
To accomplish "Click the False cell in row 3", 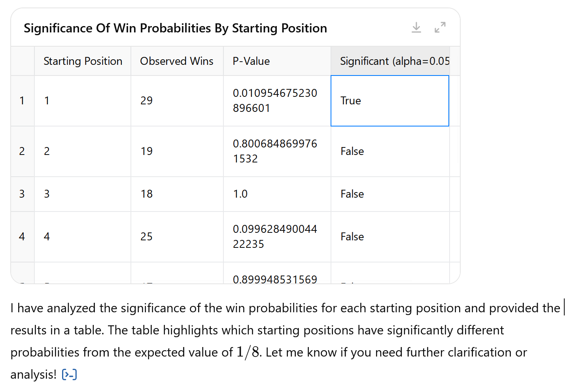I will pyautogui.click(x=390, y=194).
